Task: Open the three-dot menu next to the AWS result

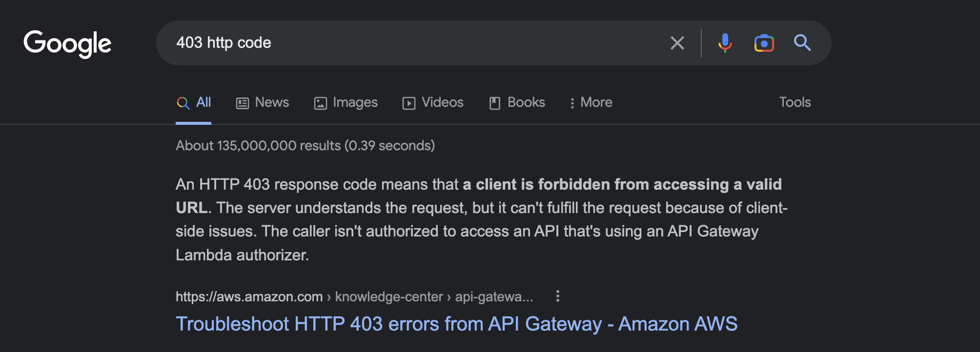Action: [x=557, y=296]
